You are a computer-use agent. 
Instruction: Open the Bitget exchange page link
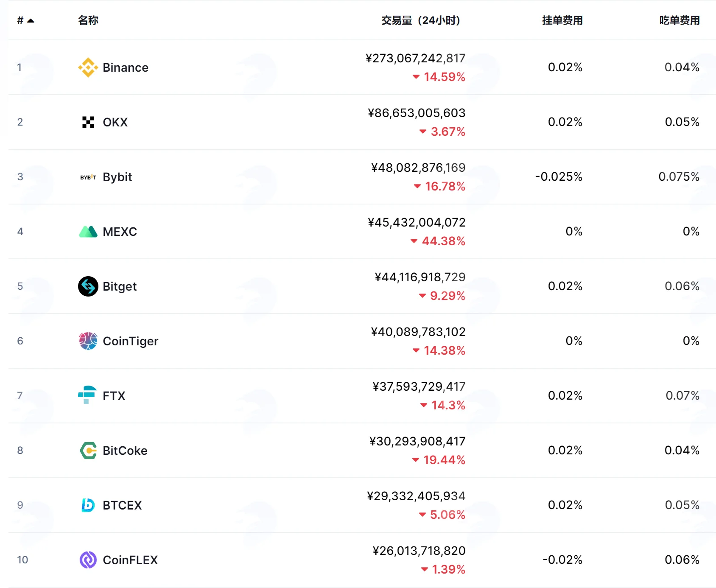point(120,286)
